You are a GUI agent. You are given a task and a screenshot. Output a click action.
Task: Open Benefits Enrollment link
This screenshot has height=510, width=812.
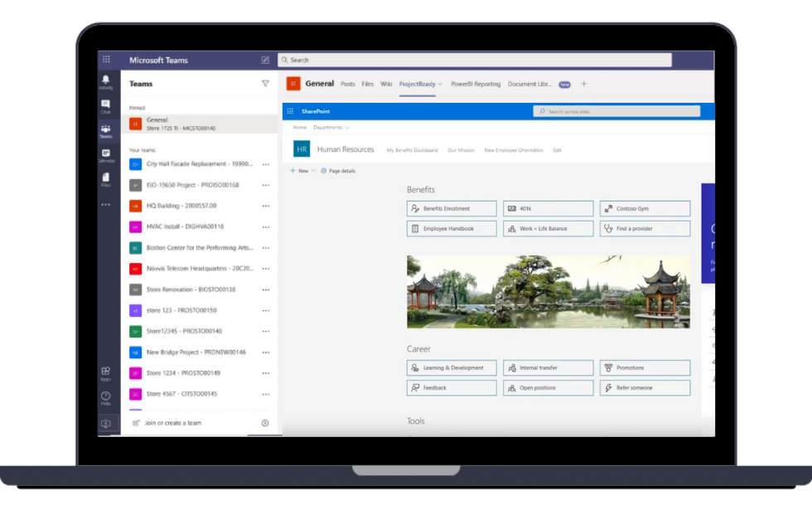tap(452, 208)
